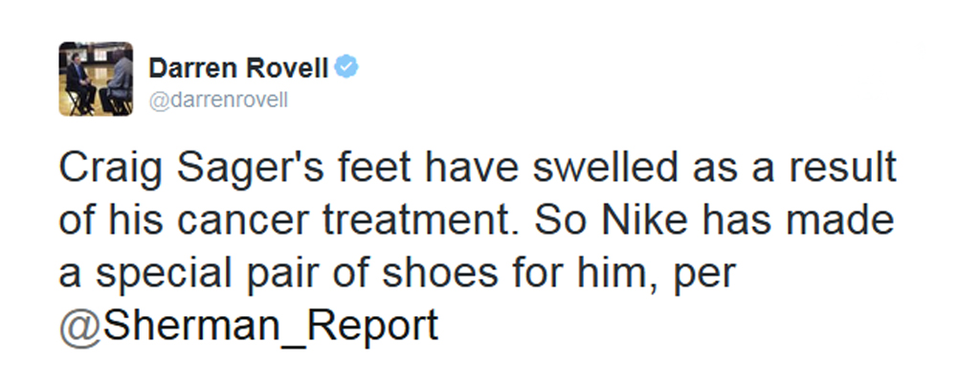Screen dimensions: 980x366
Task: Click the word swelled in tweet
Action: click(x=605, y=167)
